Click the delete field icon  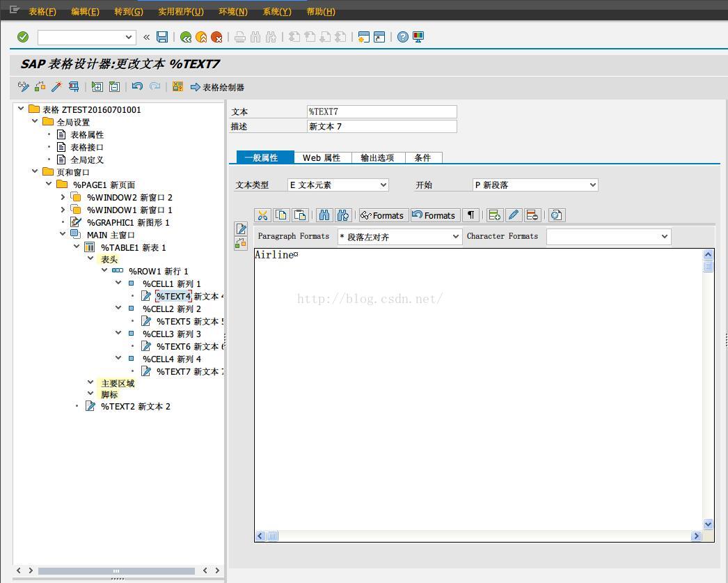coord(532,215)
